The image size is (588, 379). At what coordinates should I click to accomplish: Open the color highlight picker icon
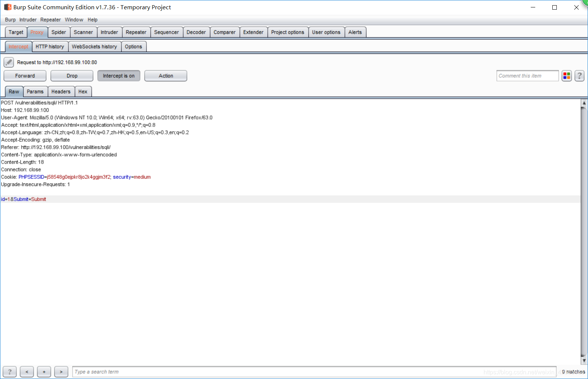566,76
